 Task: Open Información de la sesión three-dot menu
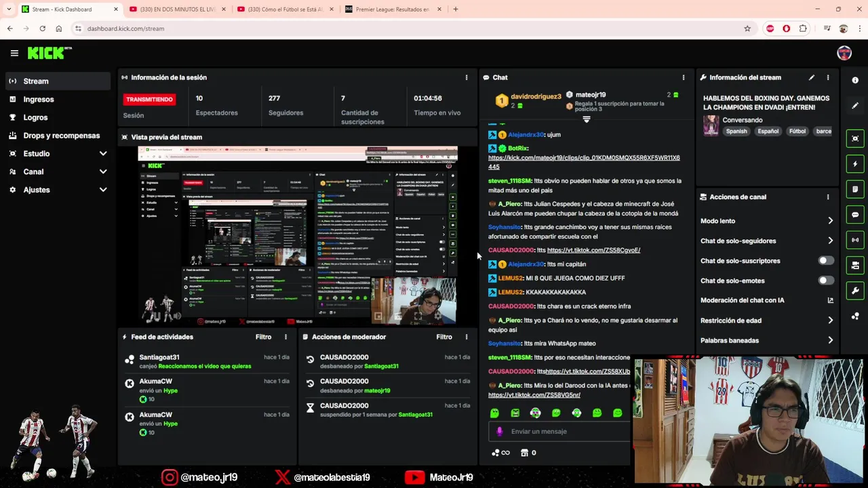[x=467, y=77]
